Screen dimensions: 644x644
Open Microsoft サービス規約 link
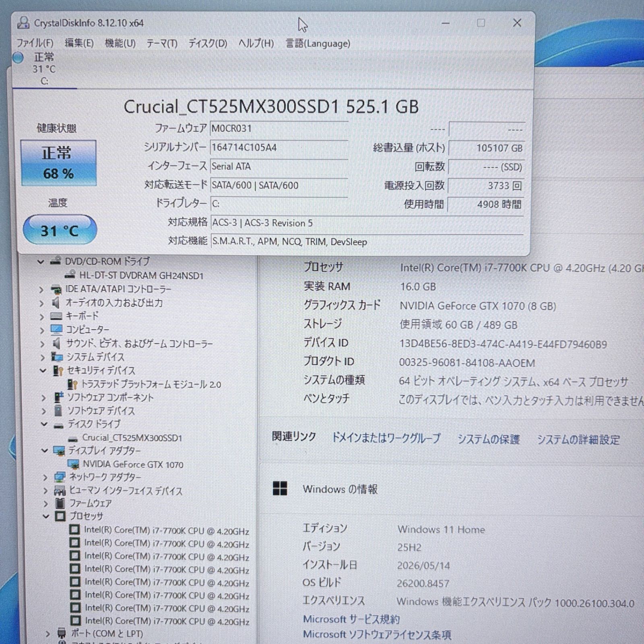tap(351, 619)
